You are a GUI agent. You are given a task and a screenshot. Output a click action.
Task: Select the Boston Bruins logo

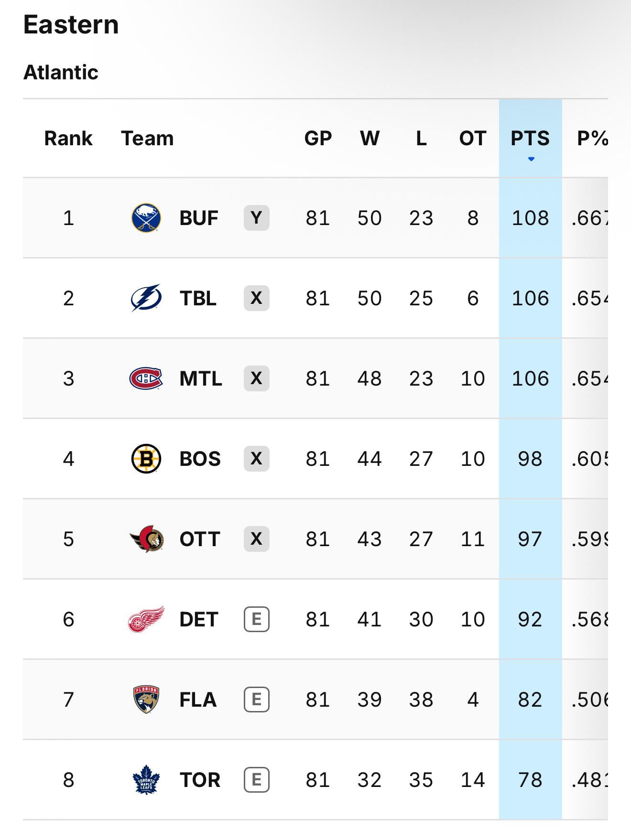[146, 459]
